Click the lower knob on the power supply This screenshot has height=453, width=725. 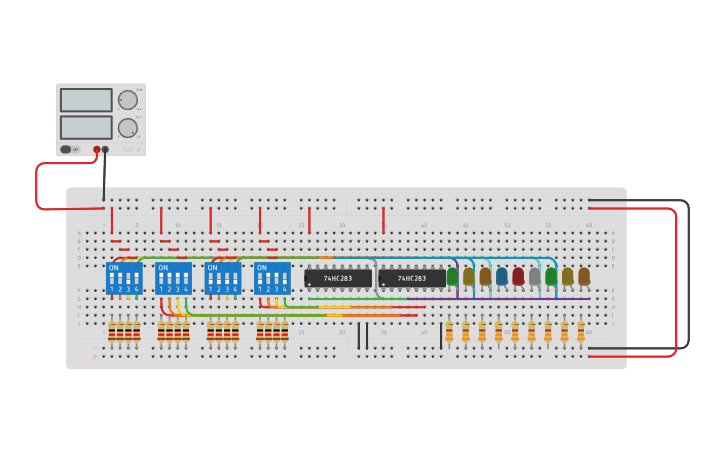pos(127,128)
